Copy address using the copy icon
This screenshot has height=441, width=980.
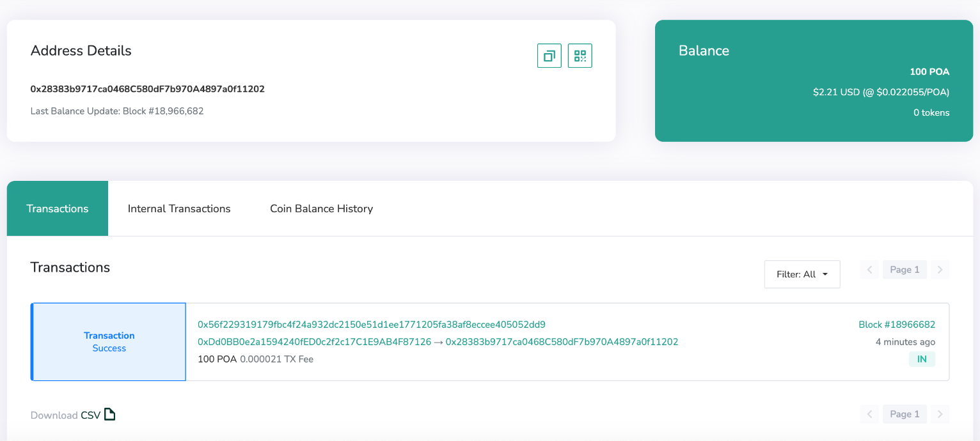(549, 56)
